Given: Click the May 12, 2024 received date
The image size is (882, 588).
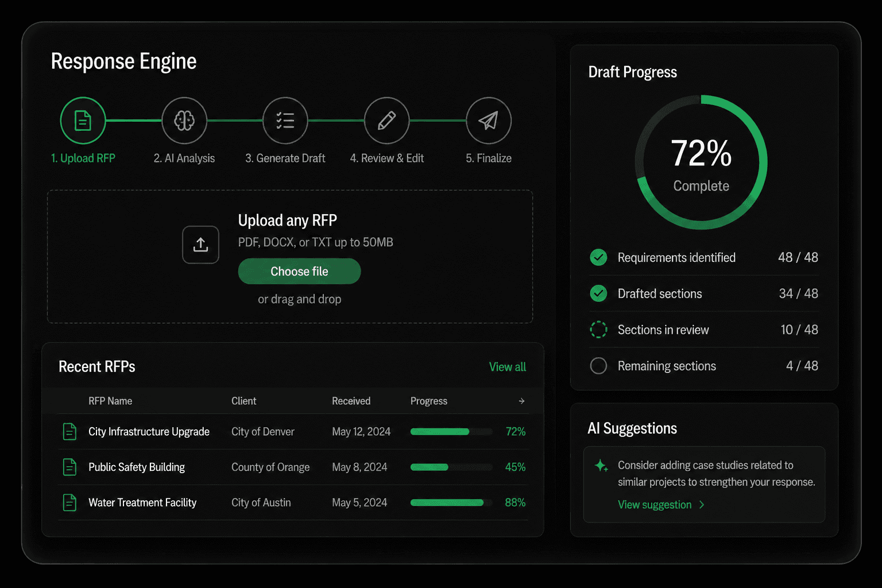Looking at the screenshot, I should pos(361,432).
